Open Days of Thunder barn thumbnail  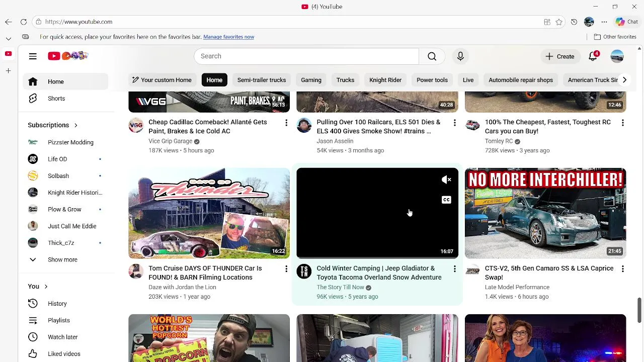[x=209, y=213]
